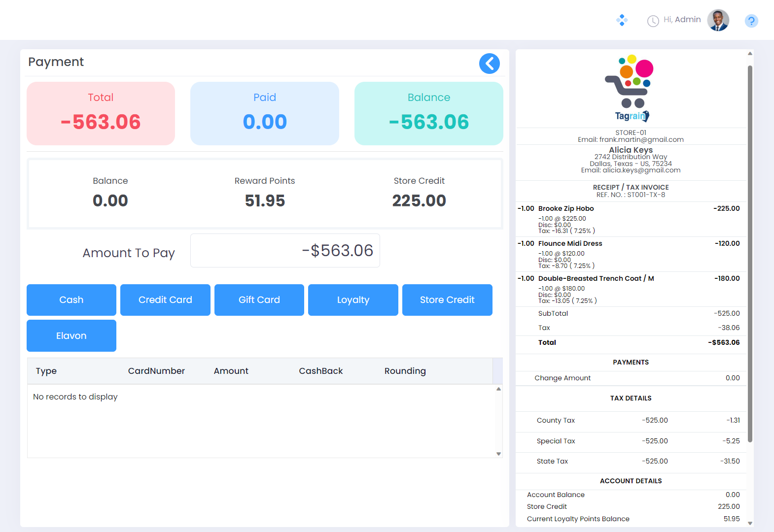Select the Loyalty payment button
This screenshot has height=532, width=774.
tap(353, 300)
